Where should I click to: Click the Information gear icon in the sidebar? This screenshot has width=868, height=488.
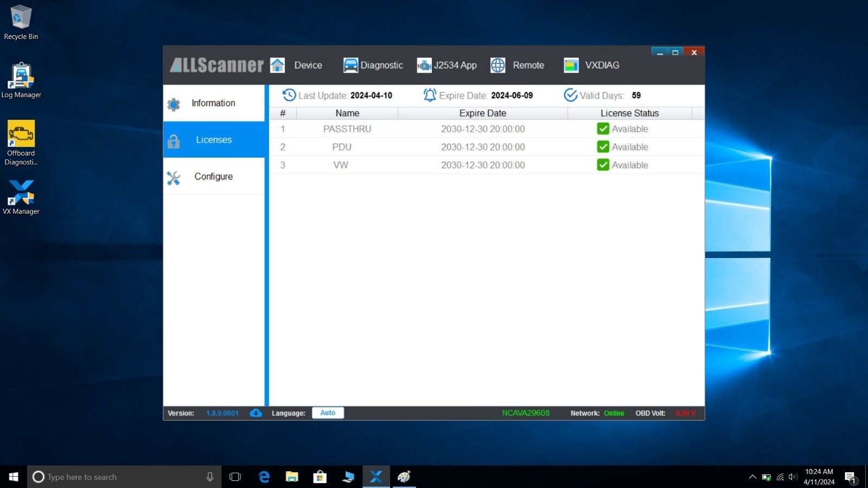174,105
